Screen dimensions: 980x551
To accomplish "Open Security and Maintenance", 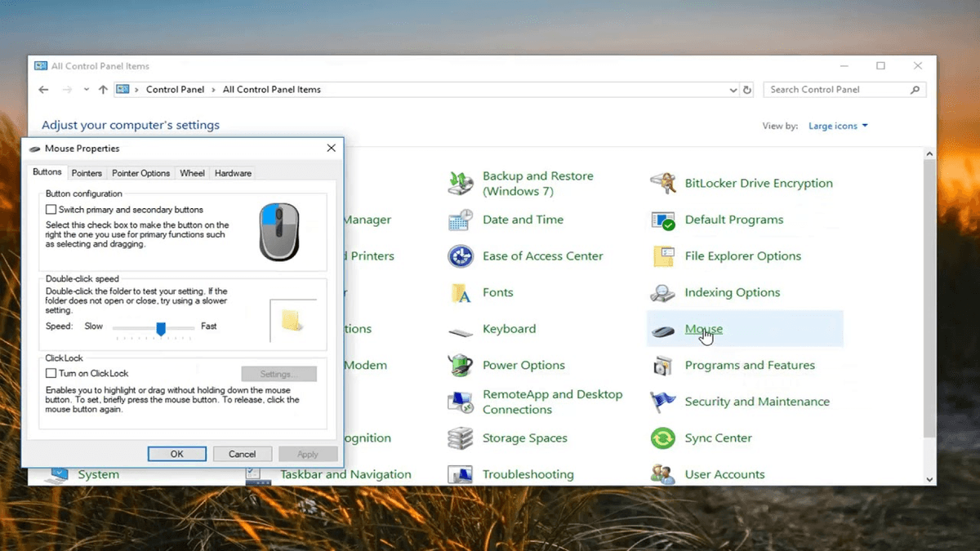I will (758, 402).
